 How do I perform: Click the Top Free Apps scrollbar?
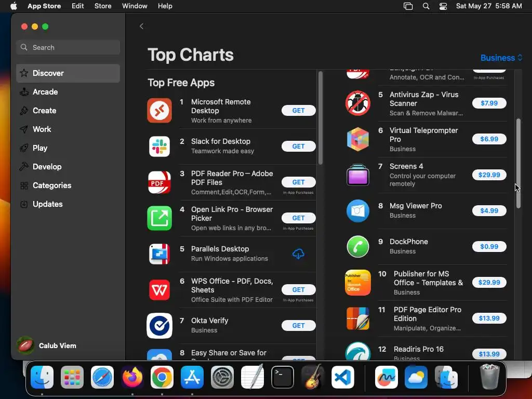coord(321,118)
